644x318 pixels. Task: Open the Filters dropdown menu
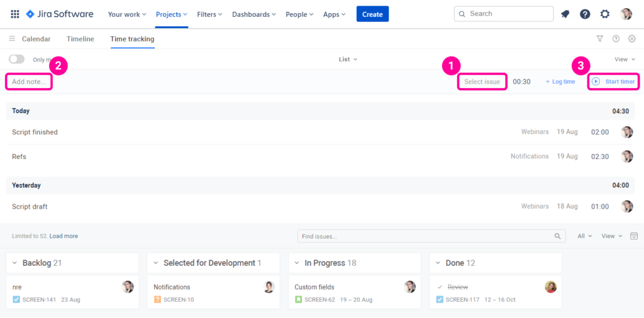tap(209, 14)
